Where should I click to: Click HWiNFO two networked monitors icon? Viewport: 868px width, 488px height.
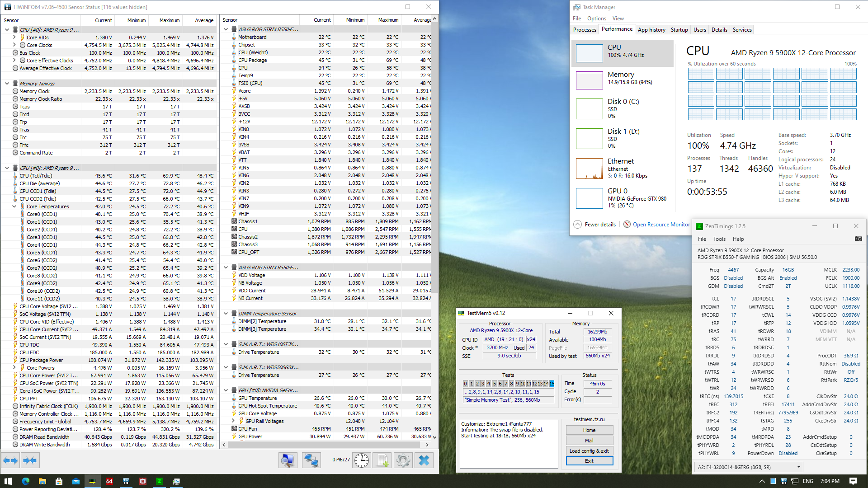(x=311, y=460)
